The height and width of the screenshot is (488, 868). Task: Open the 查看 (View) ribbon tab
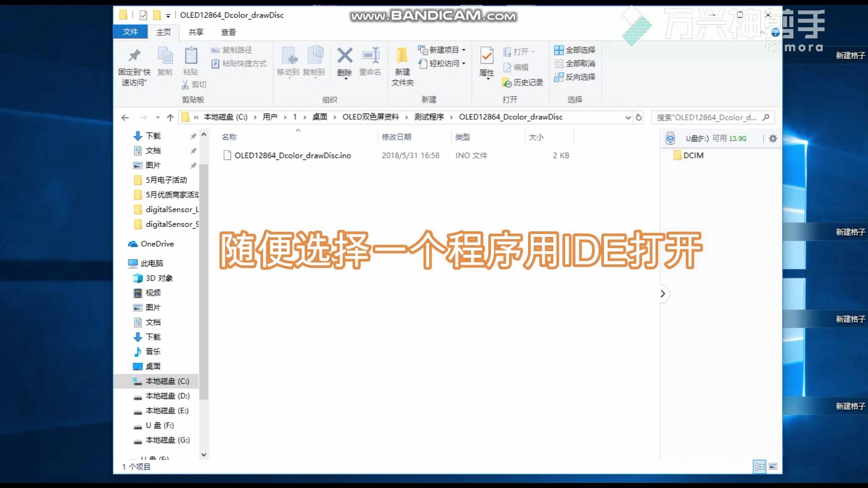(228, 32)
